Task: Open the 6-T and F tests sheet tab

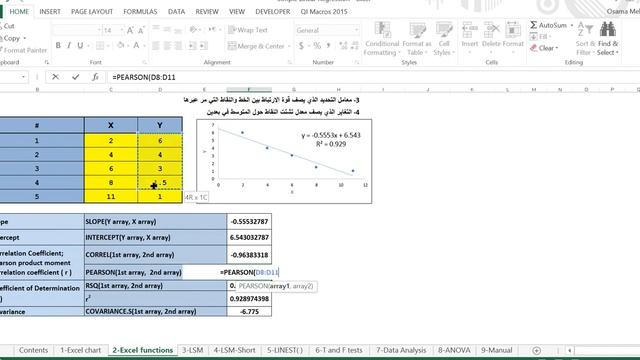Action: (x=339, y=350)
